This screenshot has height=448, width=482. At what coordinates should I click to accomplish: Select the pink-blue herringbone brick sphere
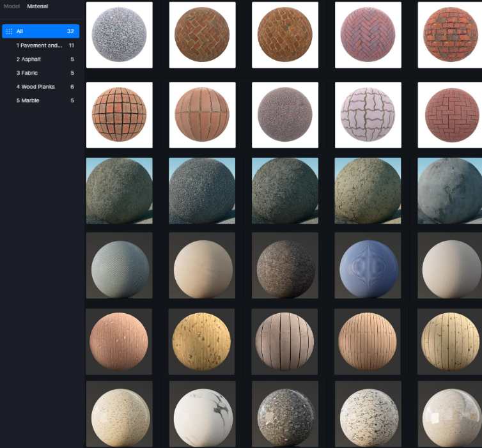pos(368,35)
